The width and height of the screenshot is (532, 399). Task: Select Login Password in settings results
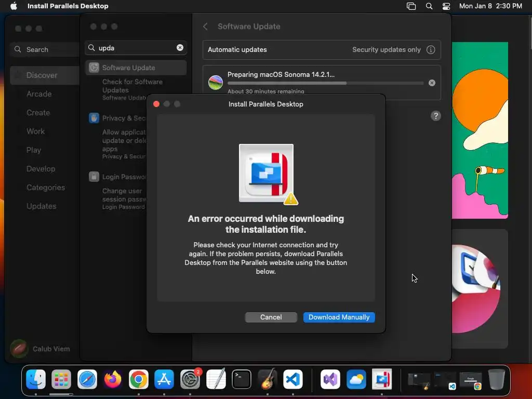coord(117,177)
